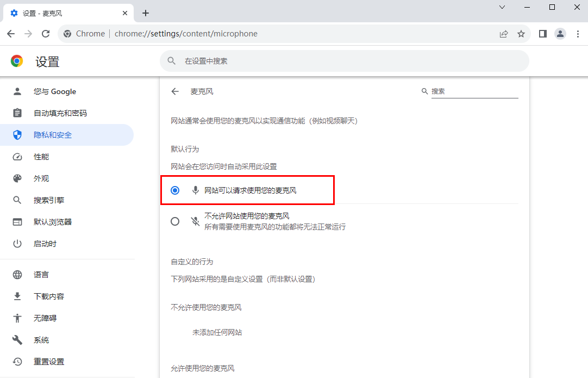The height and width of the screenshot is (378, 588).
Task: Click the 未添加任何网站 text
Action: [217, 332]
